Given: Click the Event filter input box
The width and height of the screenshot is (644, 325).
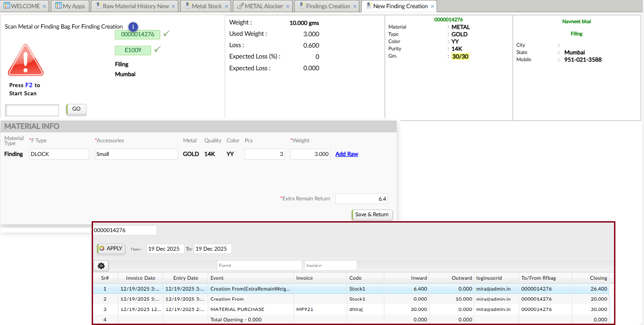Looking at the screenshot, I should coord(259,266).
